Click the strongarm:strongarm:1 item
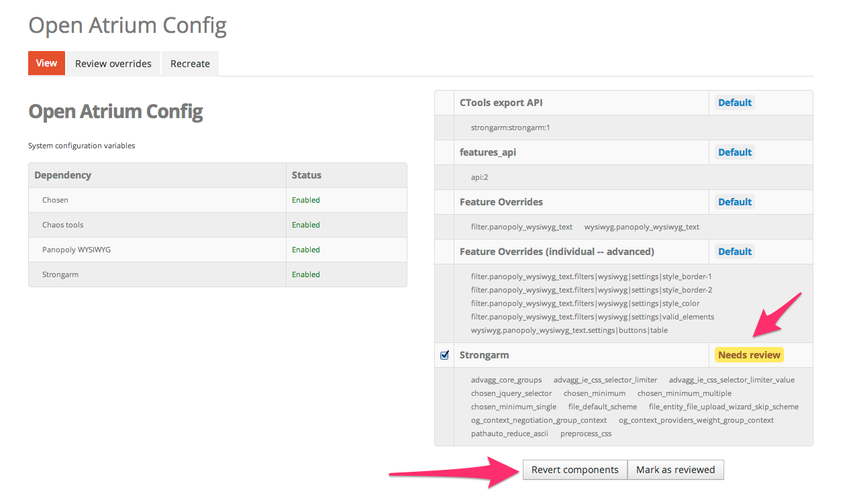This screenshot has height=504, width=853. click(x=511, y=128)
